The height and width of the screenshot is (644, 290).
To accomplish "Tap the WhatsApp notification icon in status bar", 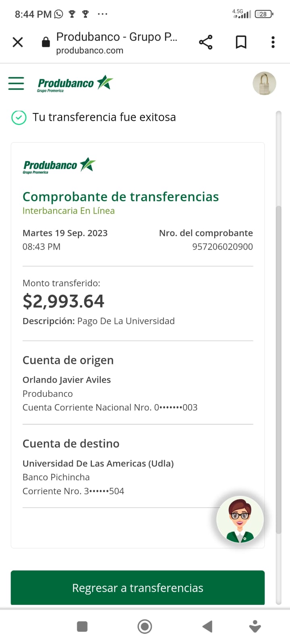I will point(59,14).
